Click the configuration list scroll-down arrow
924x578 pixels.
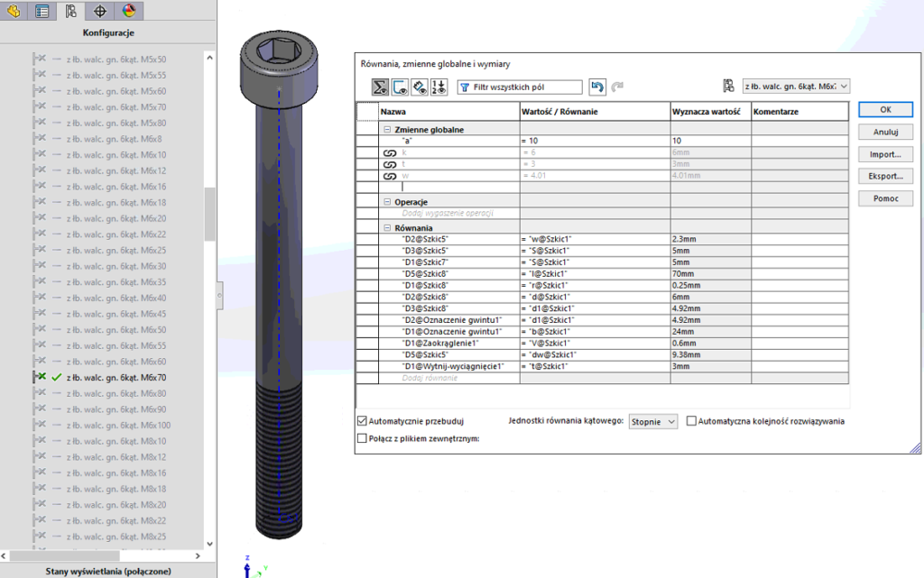(209, 544)
